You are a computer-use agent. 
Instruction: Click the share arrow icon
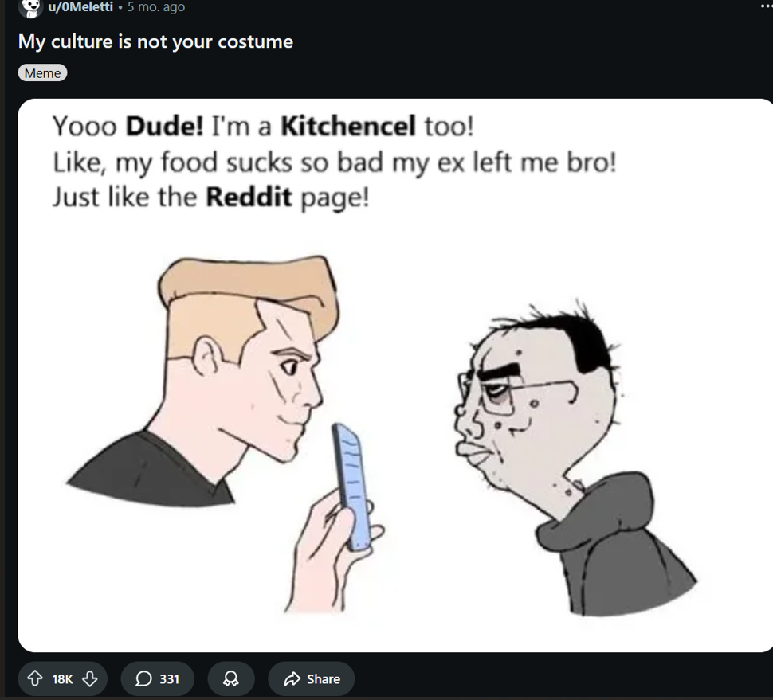(x=292, y=678)
